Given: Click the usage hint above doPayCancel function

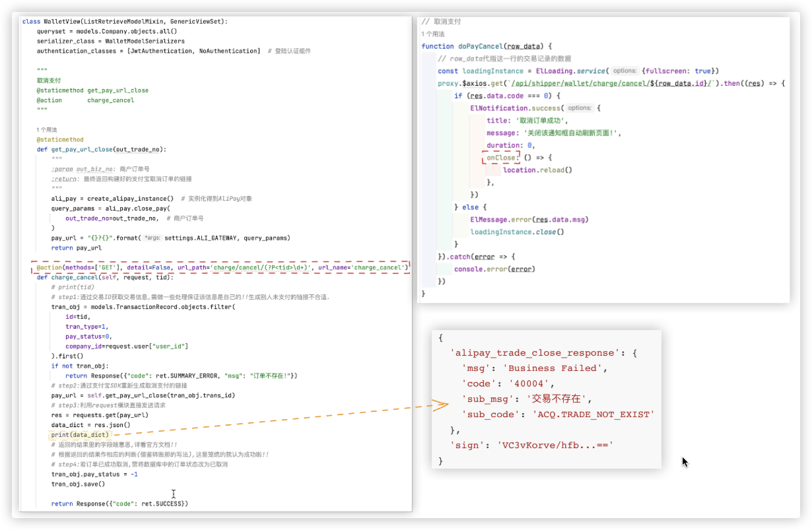Looking at the screenshot, I should (433, 34).
